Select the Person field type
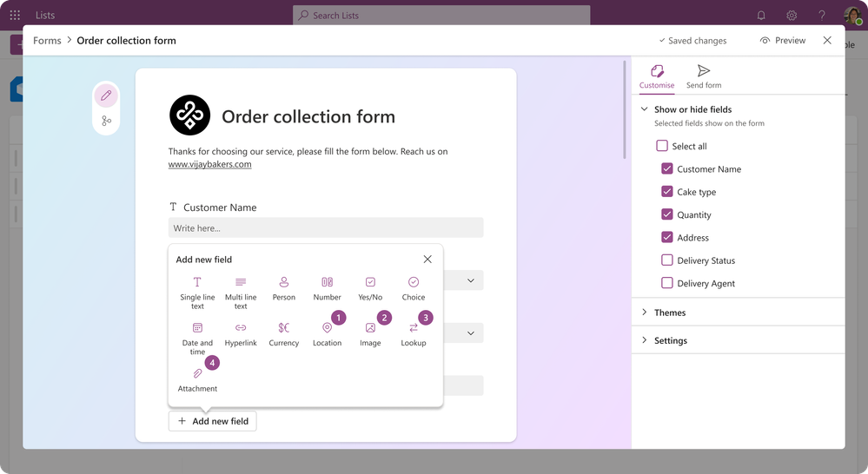 pos(283,289)
